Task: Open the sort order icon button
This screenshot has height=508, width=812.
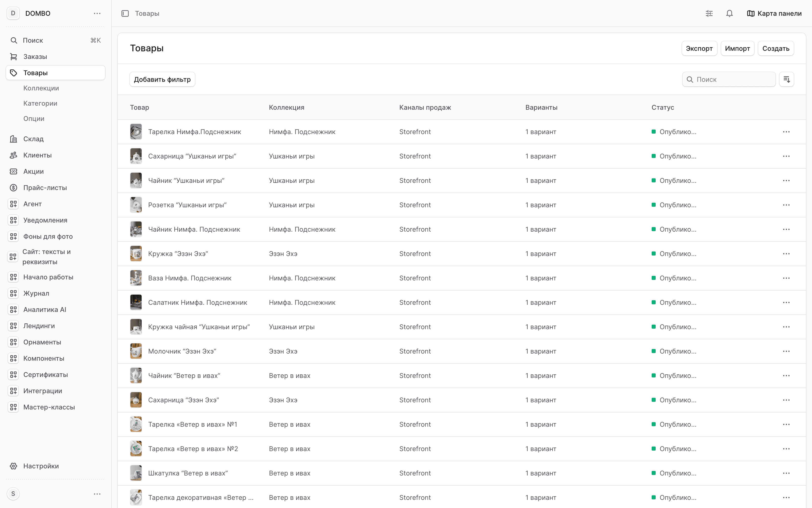Action: (787, 79)
